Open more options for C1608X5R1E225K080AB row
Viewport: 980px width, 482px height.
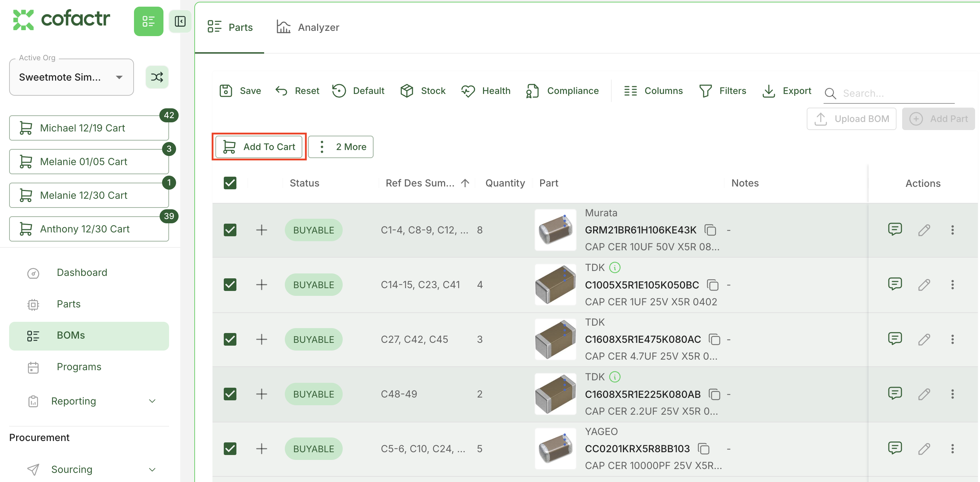click(x=952, y=394)
